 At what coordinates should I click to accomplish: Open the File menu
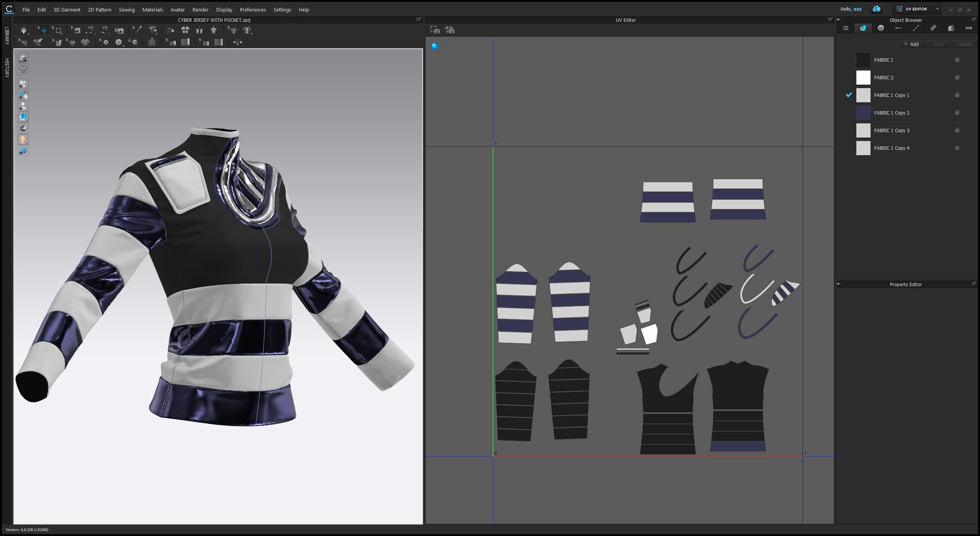26,10
